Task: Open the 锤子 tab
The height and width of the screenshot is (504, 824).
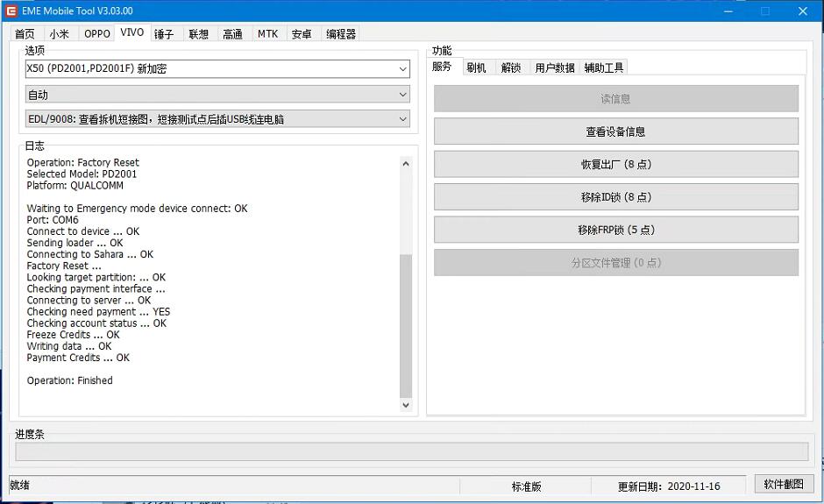Action: [x=164, y=34]
